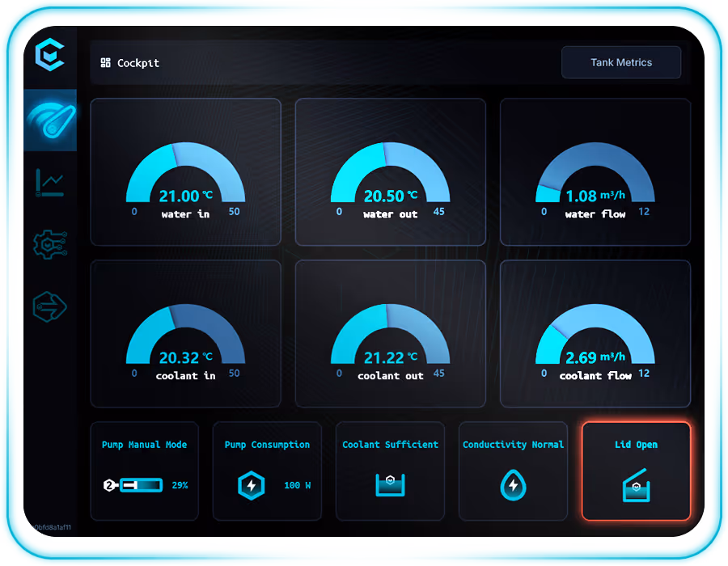Select the Cockpit tab
This screenshot has width=728, height=566.
point(129,62)
